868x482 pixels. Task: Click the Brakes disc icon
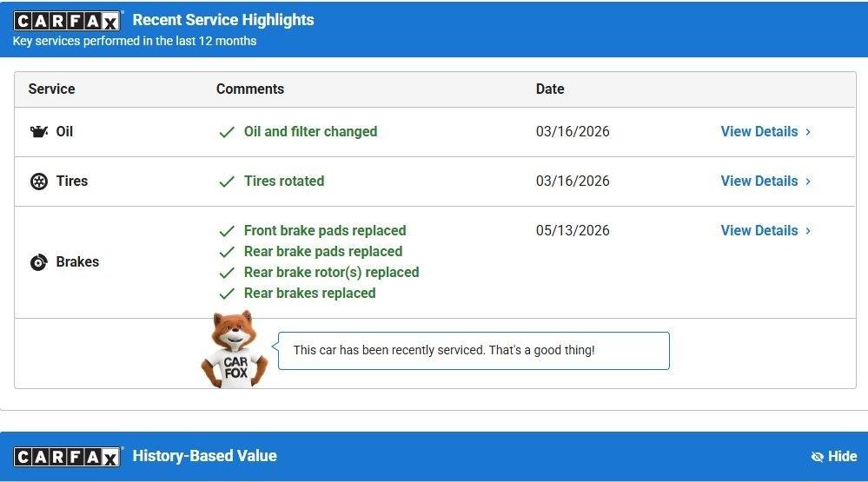(39, 261)
